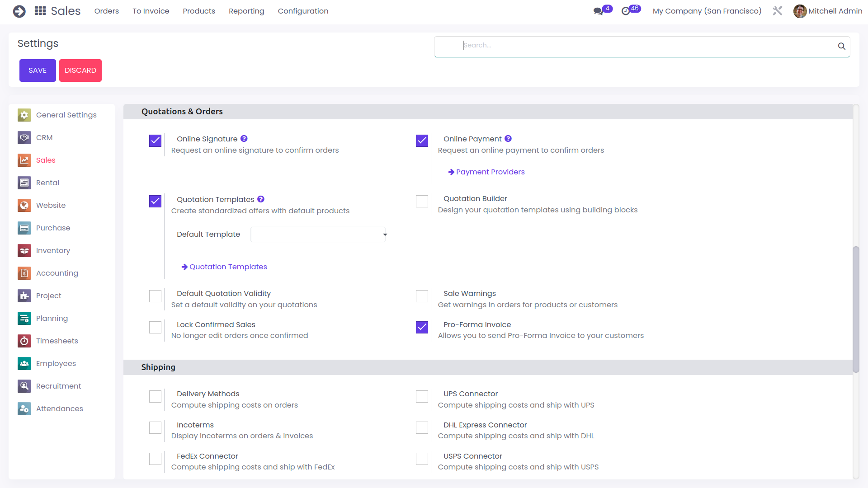The width and height of the screenshot is (868, 488).
Task: Click the Online Signature help question icon
Action: tap(244, 139)
